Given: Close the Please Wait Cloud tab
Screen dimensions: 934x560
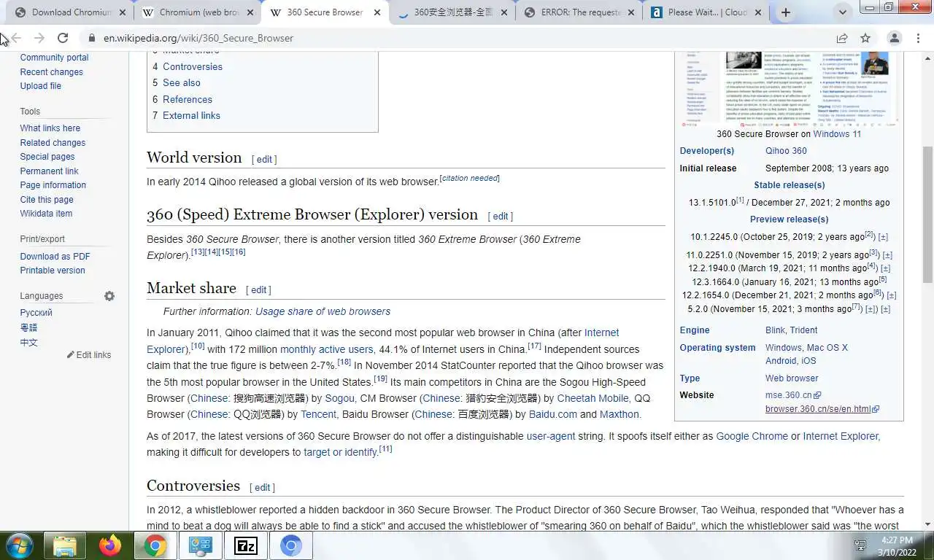Looking at the screenshot, I should 758,12.
